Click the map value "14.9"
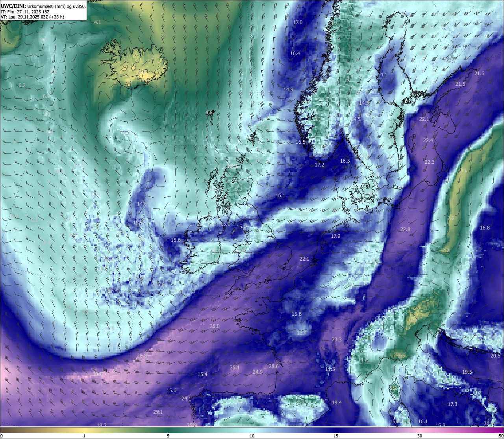This screenshot has height=439, width=504. pyautogui.click(x=288, y=90)
